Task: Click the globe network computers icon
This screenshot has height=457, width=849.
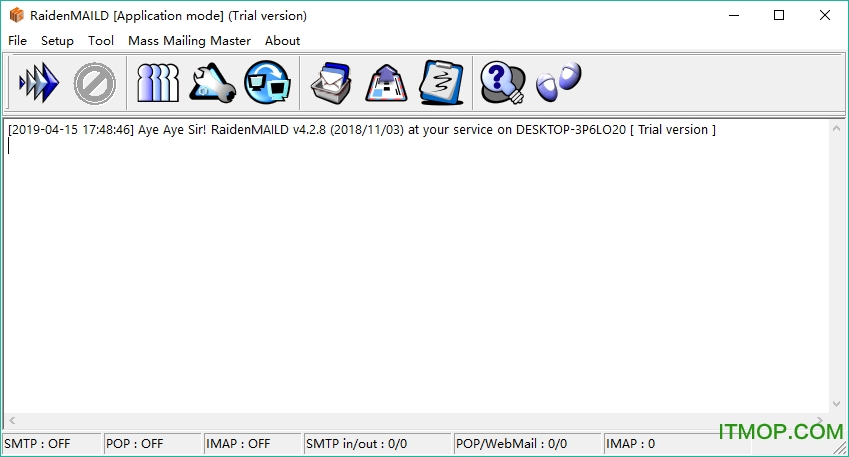Action: 267,83
